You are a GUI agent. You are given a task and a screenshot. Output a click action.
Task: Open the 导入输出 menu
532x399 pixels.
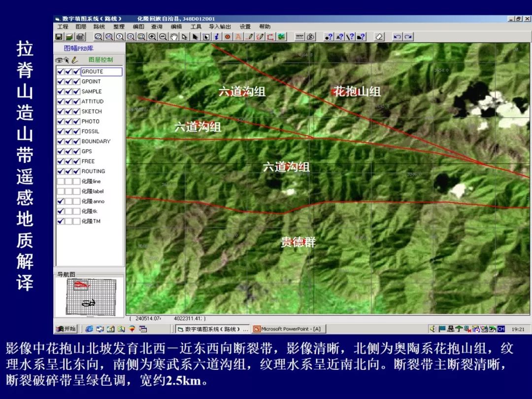tap(219, 27)
